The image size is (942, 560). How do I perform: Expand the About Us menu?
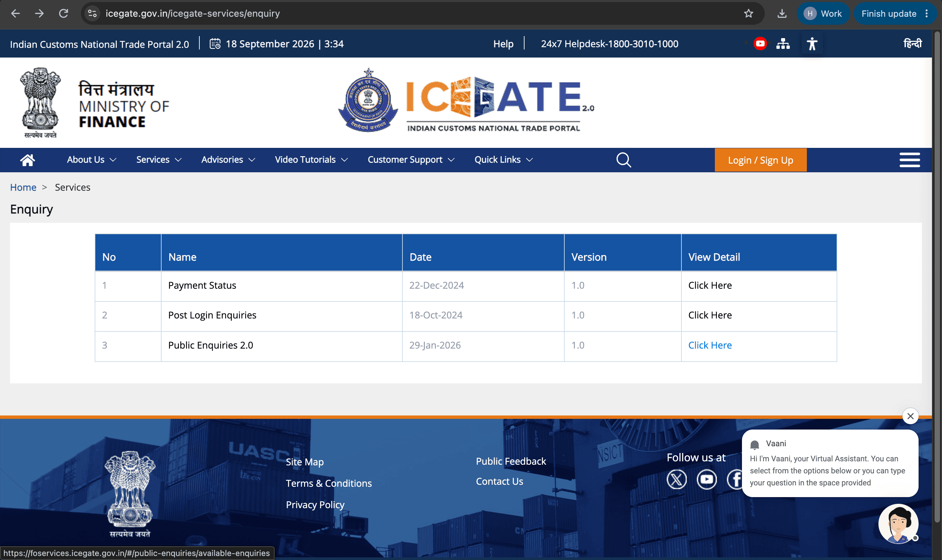click(92, 160)
